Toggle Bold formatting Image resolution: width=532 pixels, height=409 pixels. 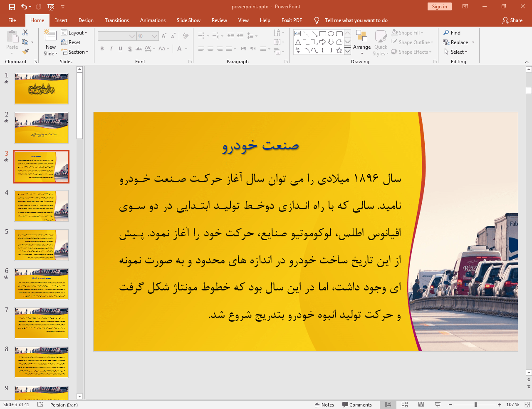pyautogui.click(x=102, y=49)
